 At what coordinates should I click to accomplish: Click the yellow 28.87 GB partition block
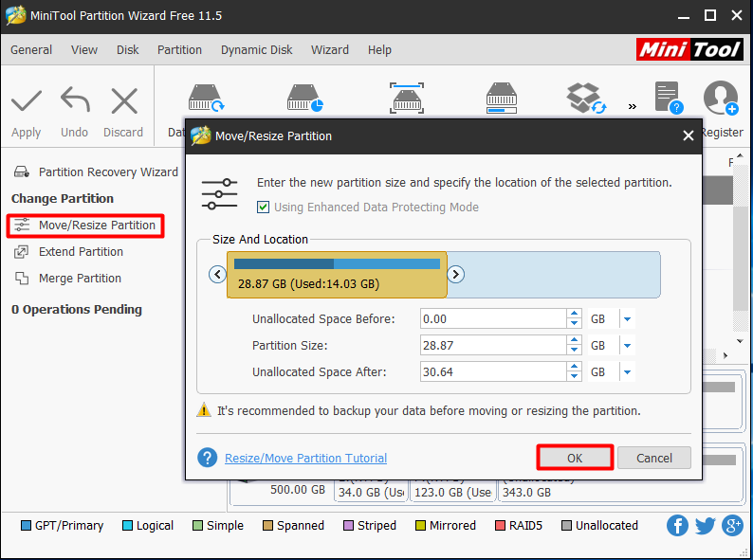337,275
